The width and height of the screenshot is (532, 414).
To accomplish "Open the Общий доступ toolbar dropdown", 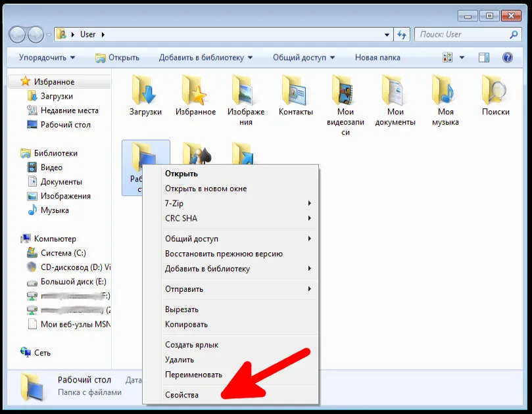I will 304,57.
